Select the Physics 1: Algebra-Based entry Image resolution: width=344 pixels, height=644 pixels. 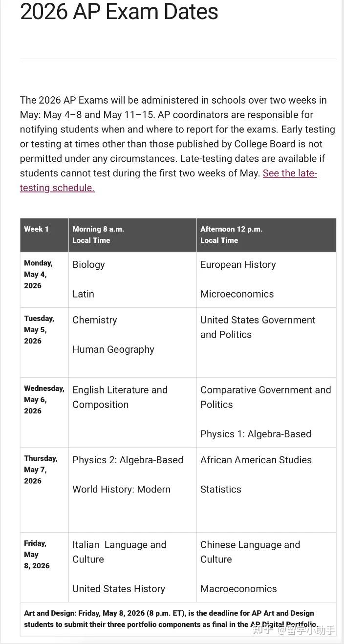tap(256, 434)
